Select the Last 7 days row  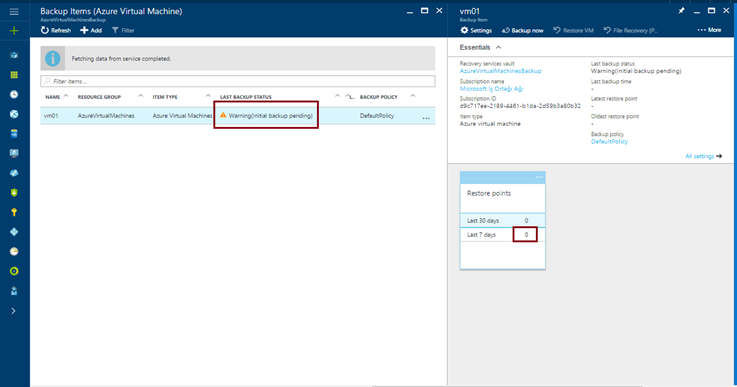click(x=502, y=235)
